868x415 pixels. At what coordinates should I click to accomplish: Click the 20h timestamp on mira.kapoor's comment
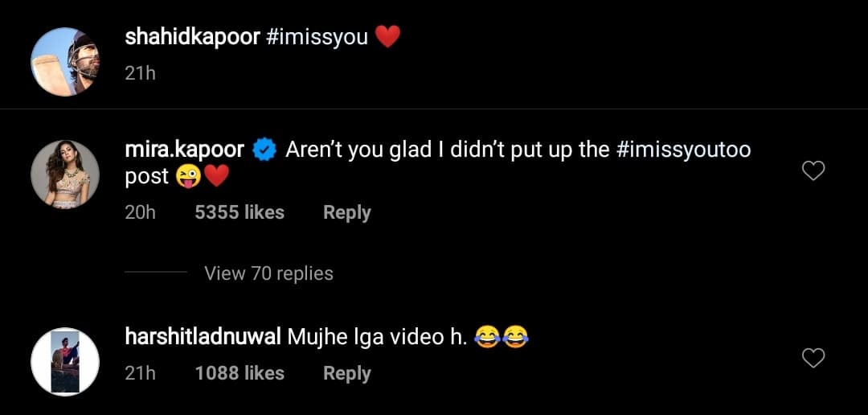[141, 212]
